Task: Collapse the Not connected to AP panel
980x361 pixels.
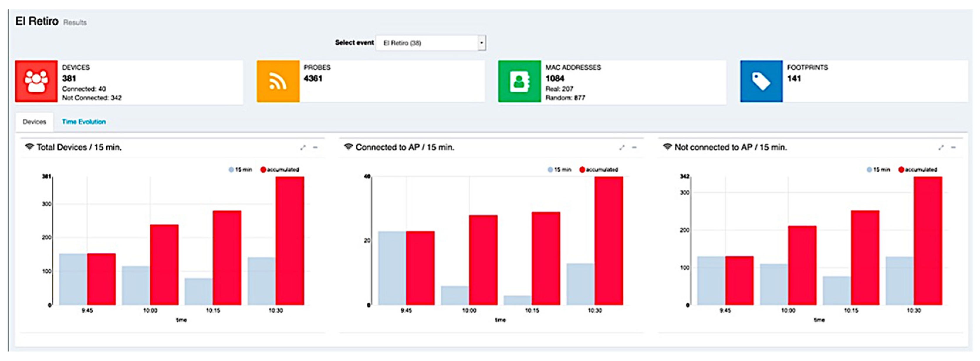Action: click(953, 147)
